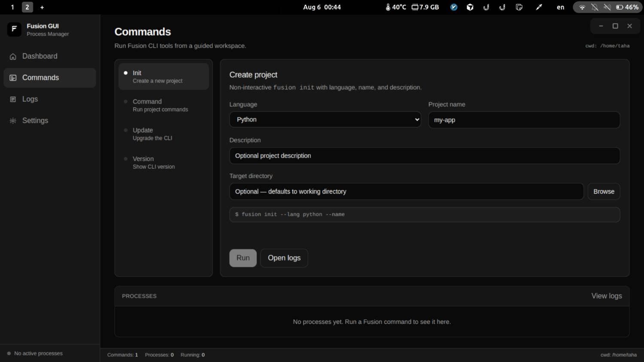644x362 pixels.
Task: Click the 'PROCESSES' panel header text
Action: tap(139, 296)
